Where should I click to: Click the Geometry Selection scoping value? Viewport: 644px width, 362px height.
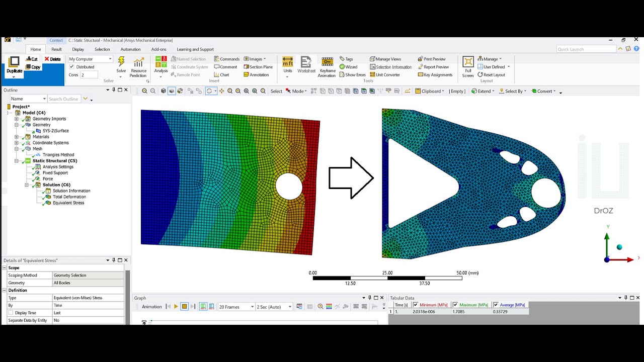point(88,276)
